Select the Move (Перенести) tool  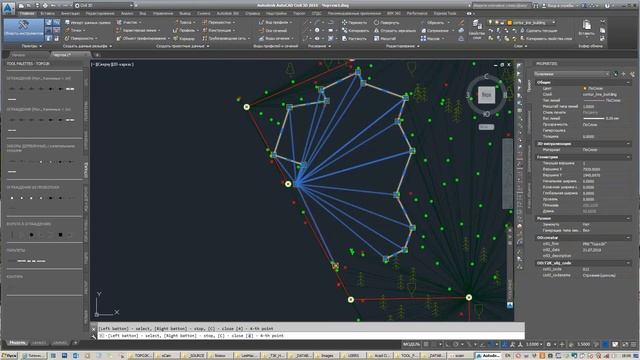(354, 22)
